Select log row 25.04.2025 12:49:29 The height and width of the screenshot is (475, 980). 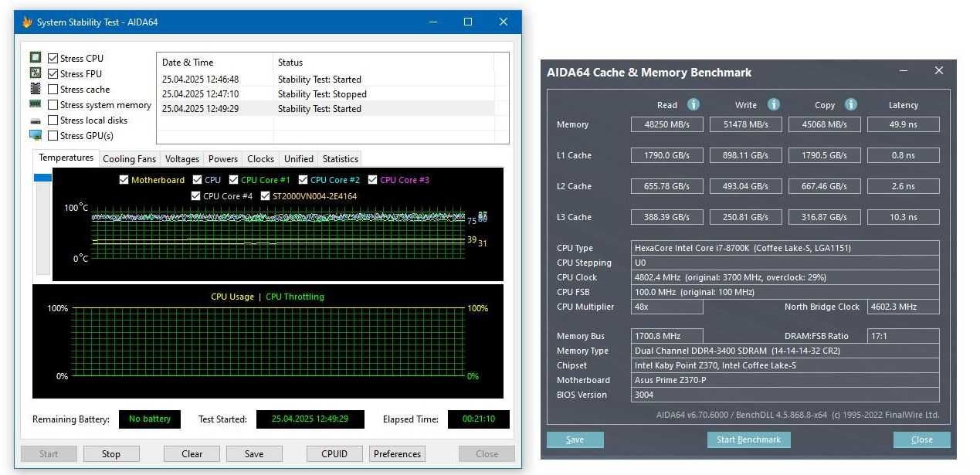325,108
